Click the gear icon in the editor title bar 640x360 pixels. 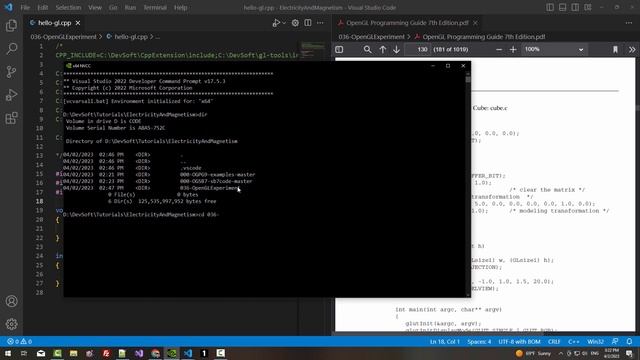coord(295,23)
